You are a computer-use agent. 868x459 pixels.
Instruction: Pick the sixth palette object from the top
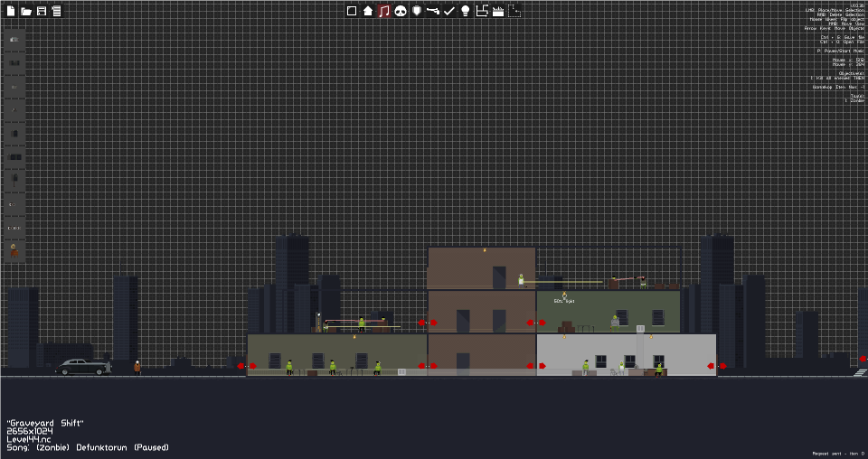tap(14, 157)
